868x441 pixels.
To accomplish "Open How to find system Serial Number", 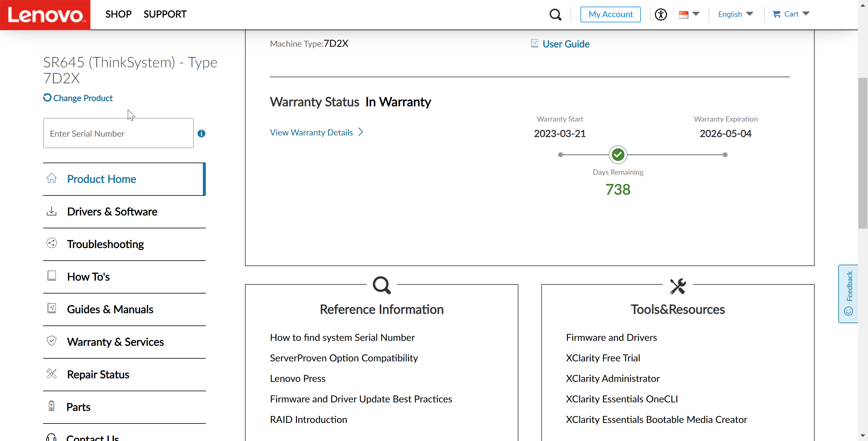I will [x=342, y=338].
